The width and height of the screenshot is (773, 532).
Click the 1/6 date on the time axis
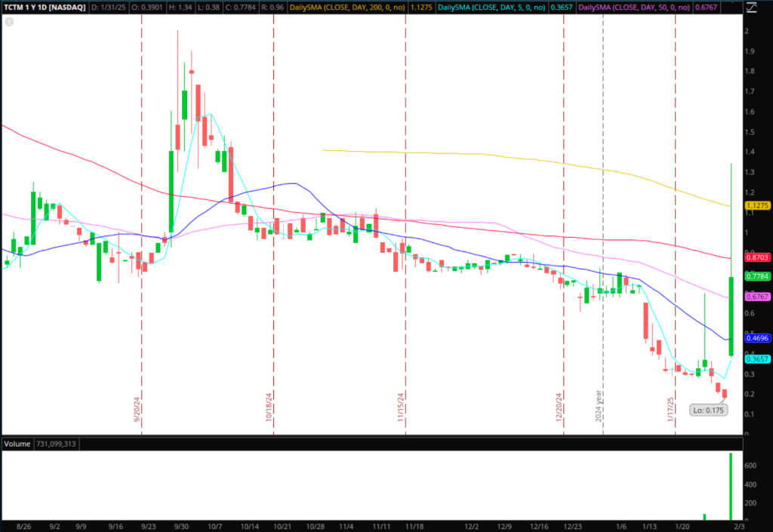point(621,527)
